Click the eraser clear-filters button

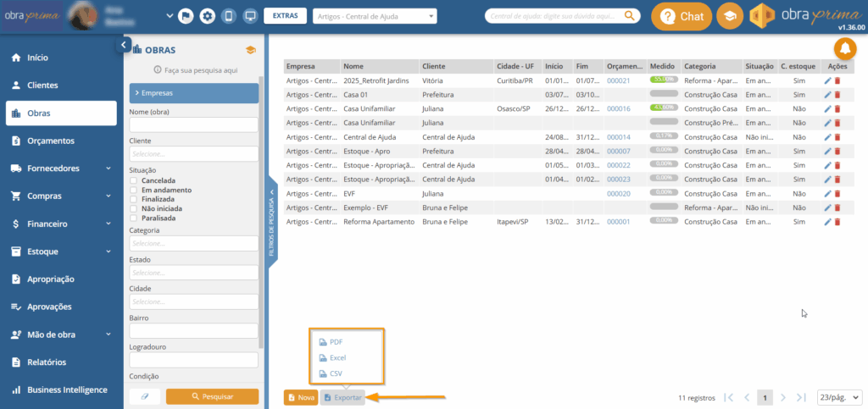pos(145,397)
